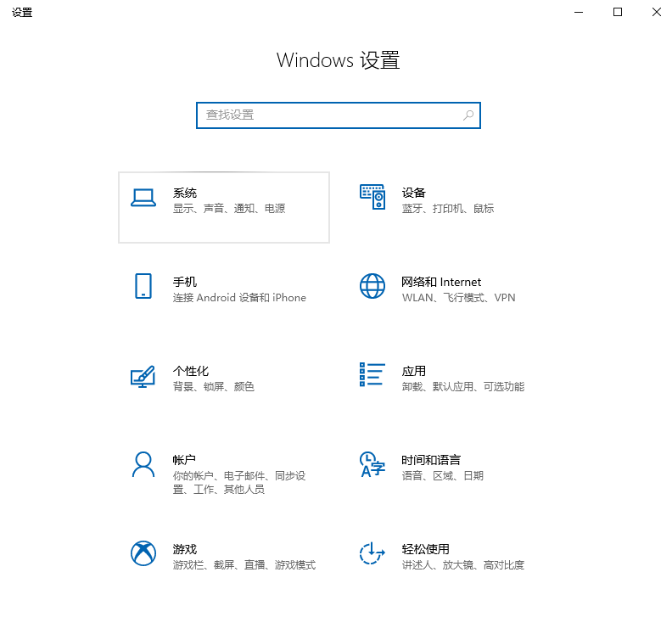The height and width of the screenshot is (617, 672).
Task: Click the 背景、锁屏、颜色 description
Action: pos(214,387)
